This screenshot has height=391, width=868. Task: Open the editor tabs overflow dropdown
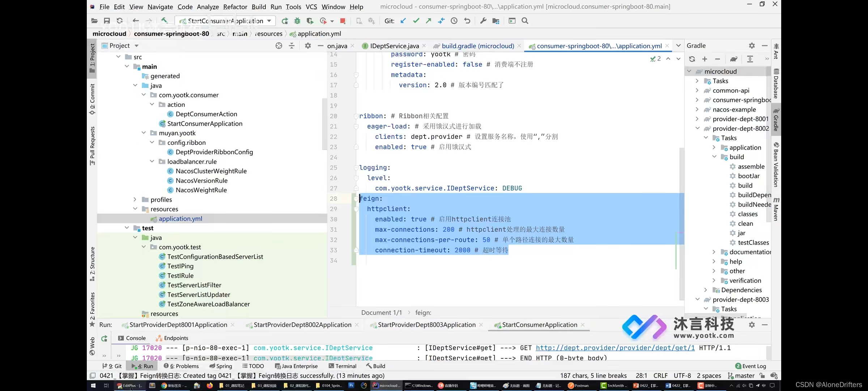678,46
